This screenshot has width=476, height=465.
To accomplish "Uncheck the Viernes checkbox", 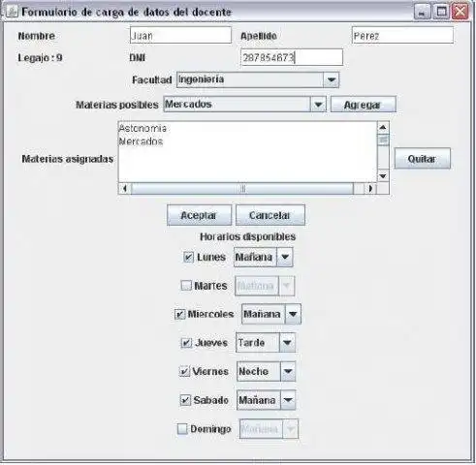I will (x=184, y=371).
